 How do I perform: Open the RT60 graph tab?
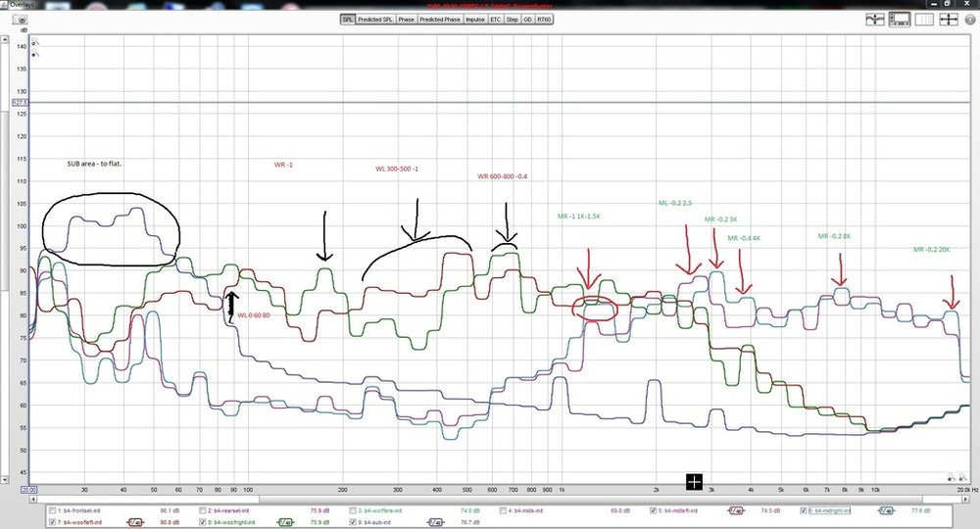tap(544, 20)
